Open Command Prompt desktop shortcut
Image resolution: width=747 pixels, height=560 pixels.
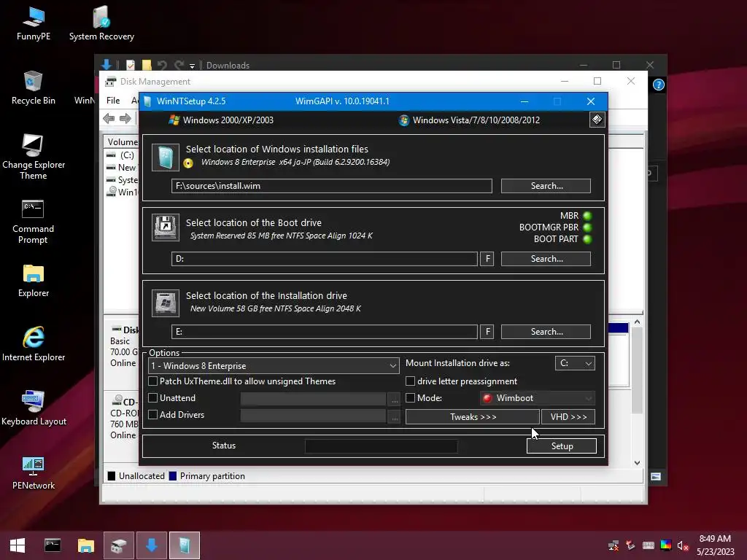coord(33,222)
